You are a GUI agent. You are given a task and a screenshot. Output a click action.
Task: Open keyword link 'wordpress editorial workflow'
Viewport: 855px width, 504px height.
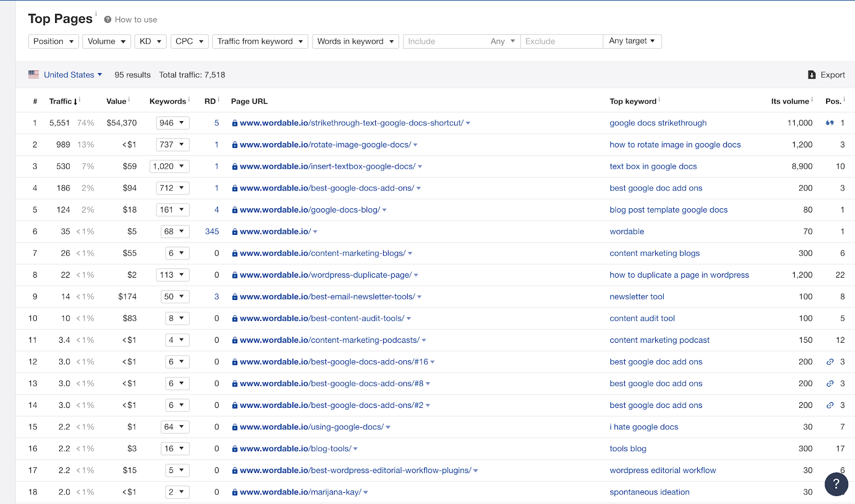pyautogui.click(x=663, y=470)
